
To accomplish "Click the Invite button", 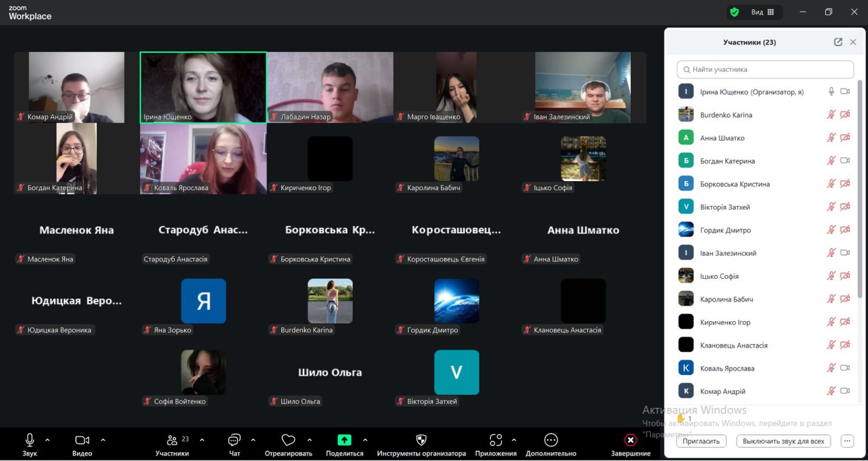I will click(x=701, y=441).
